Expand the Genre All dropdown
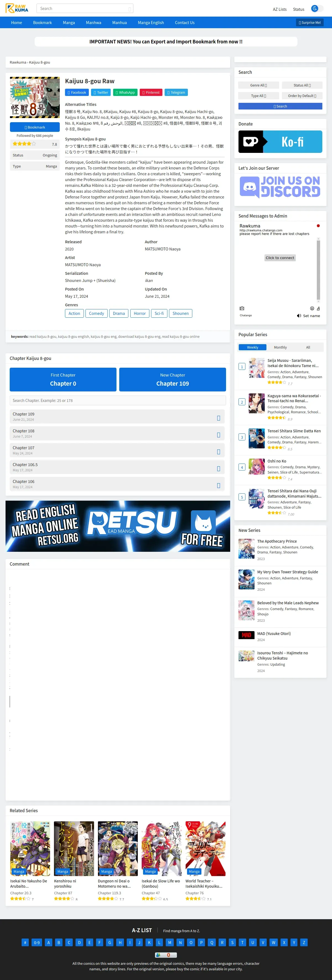 tap(258, 85)
